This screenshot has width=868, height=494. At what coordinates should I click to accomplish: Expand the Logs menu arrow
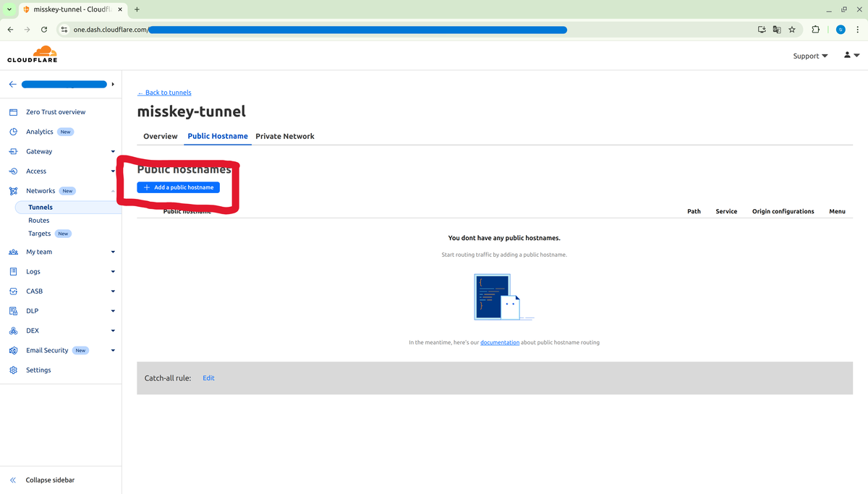click(113, 272)
